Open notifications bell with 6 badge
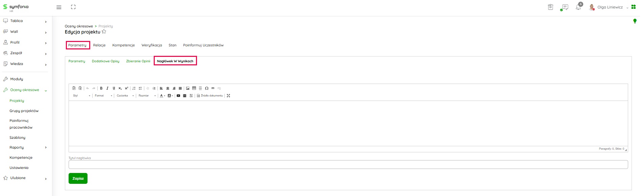This screenshot has width=644, height=196. [x=578, y=7]
